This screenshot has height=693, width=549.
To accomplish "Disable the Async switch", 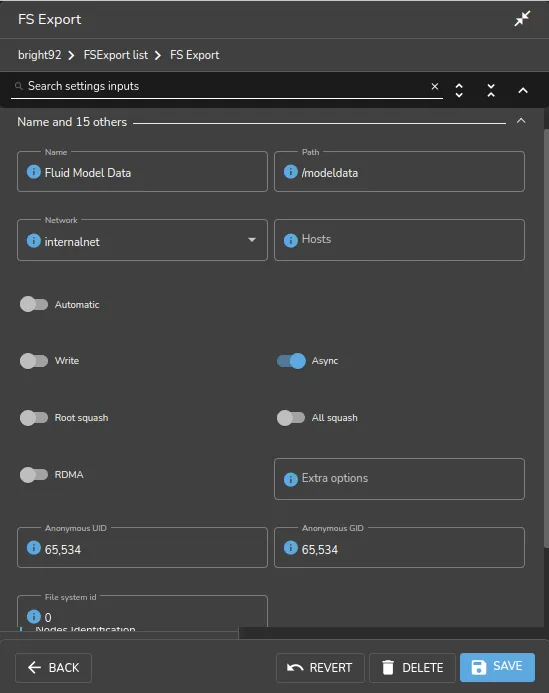I will (x=291, y=361).
